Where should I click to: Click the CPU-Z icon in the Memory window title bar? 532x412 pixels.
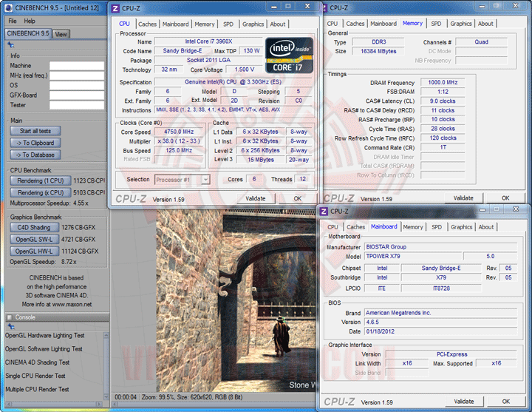(x=324, y=8)
